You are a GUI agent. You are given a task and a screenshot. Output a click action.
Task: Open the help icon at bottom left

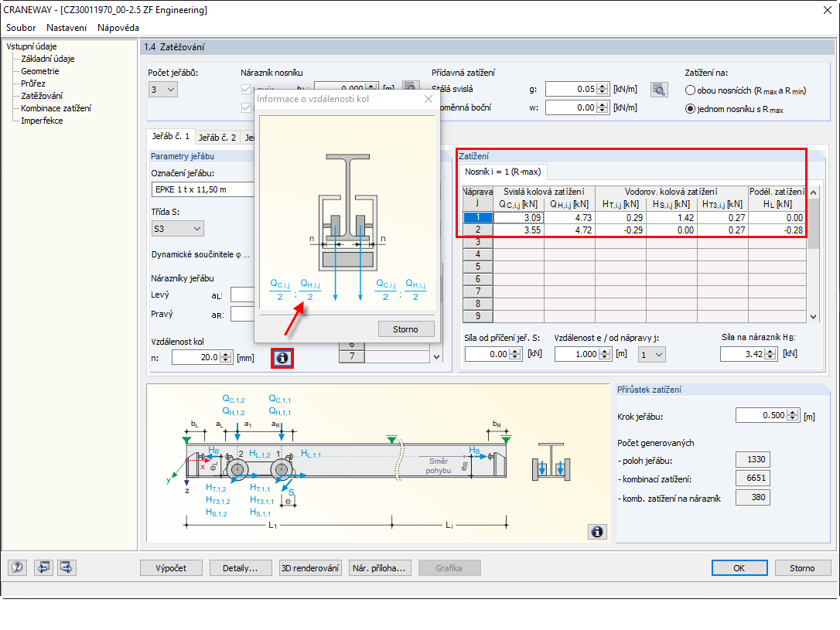[16, 568]
